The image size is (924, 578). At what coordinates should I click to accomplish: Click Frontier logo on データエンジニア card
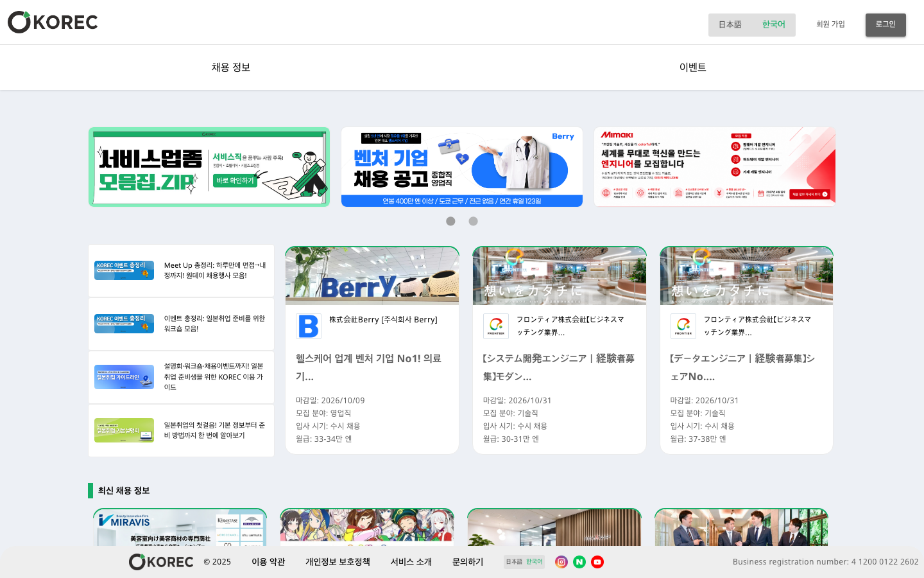[x=683, y=326]
